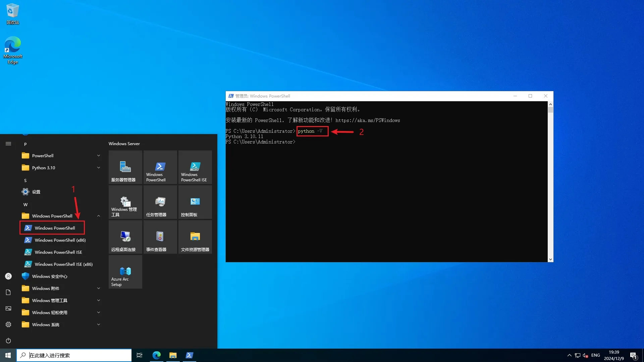The image size is (644, 362).
Task: Open the Control Panel tile
Action: pyautogui.click(x=195, y=202)
